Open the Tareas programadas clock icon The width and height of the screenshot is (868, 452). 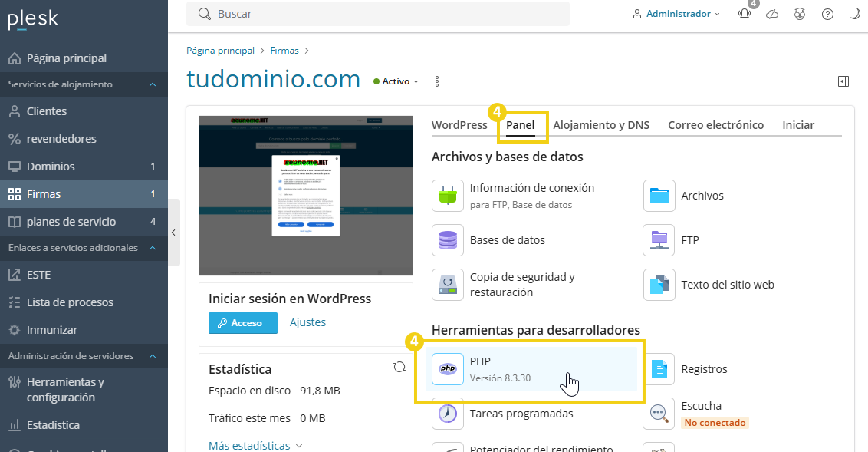(447, 413)
